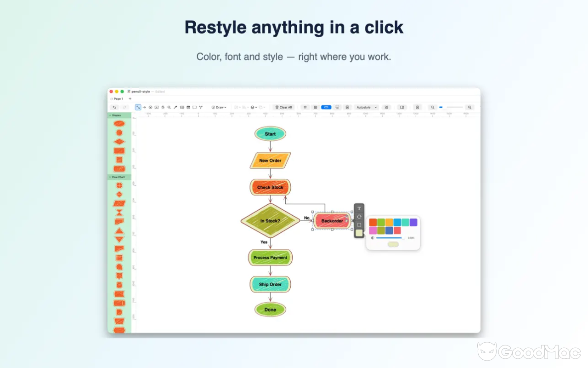588x368 pixels.
Task: Choose the amber yellow color swatch
Action: pos(389,222)
